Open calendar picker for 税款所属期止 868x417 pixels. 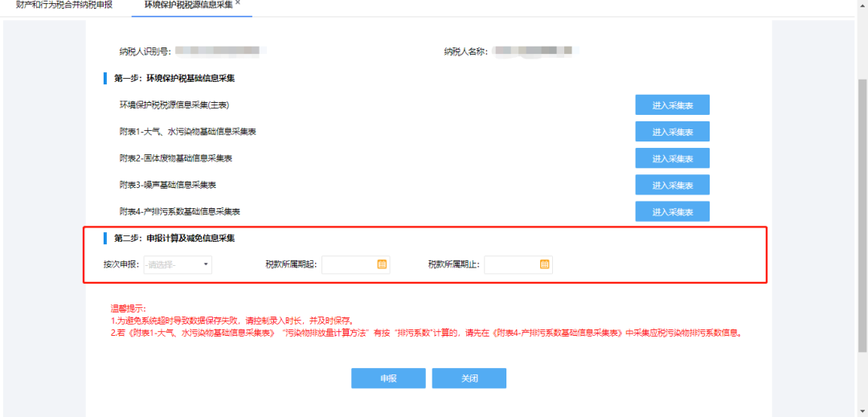click(x=544, y=264)
